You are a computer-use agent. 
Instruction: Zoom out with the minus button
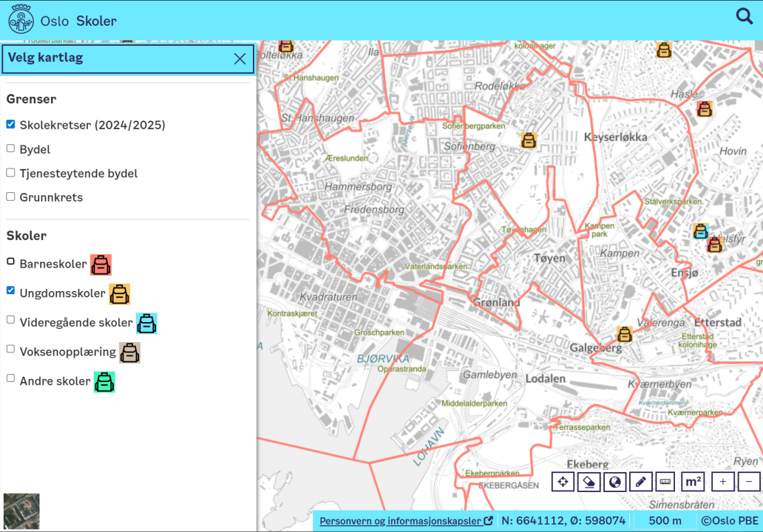[749, 482]
